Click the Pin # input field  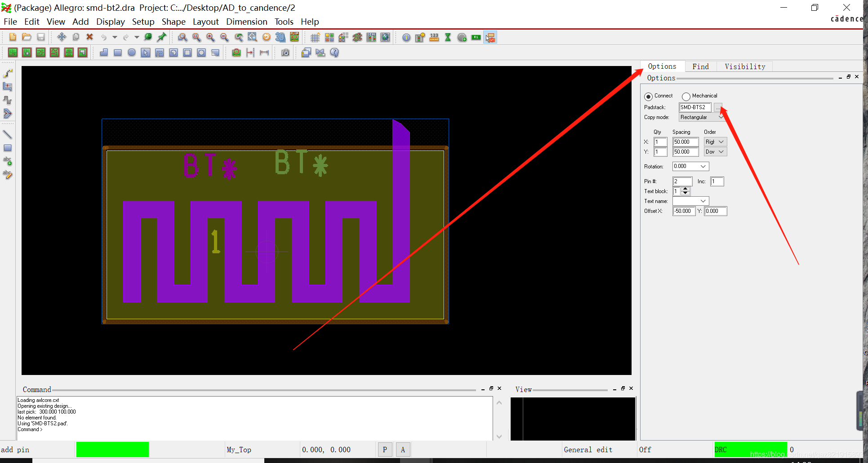click(682, 181)
